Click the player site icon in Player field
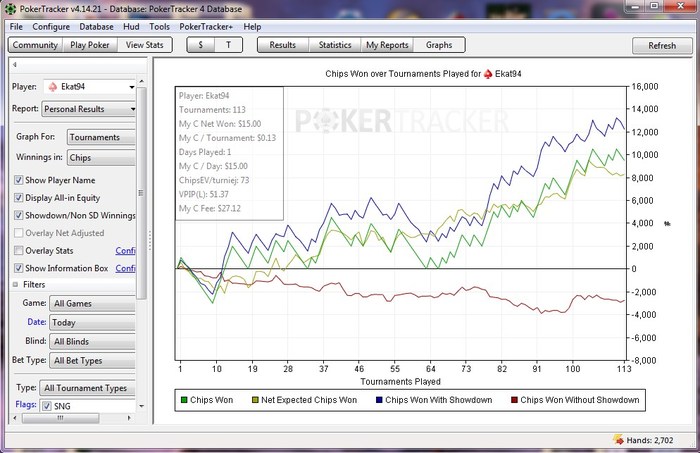Screen dimensions: 700x453 (53, 87)
